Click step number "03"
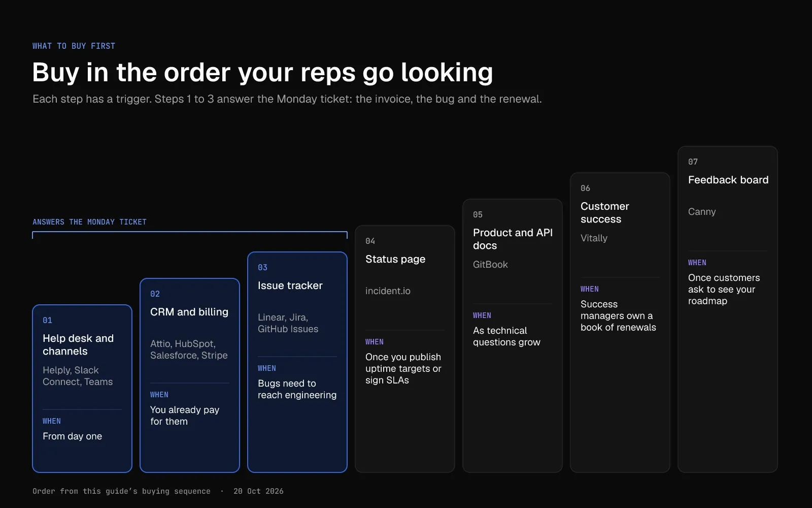 point(262,268)
